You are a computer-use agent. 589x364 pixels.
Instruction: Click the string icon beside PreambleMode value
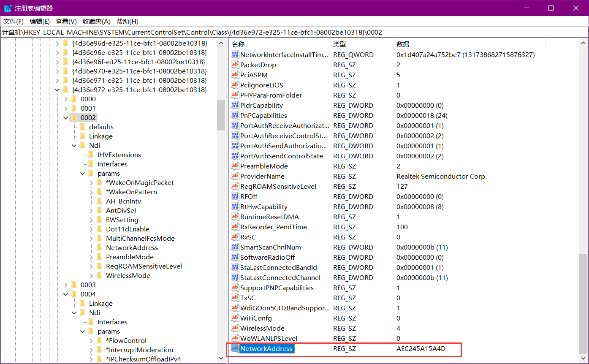pos(235,166)
